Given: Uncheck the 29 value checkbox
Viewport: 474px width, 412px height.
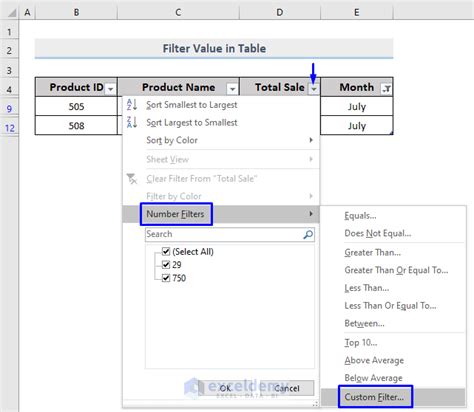Looking at the screenshot, I should [166, 264].
